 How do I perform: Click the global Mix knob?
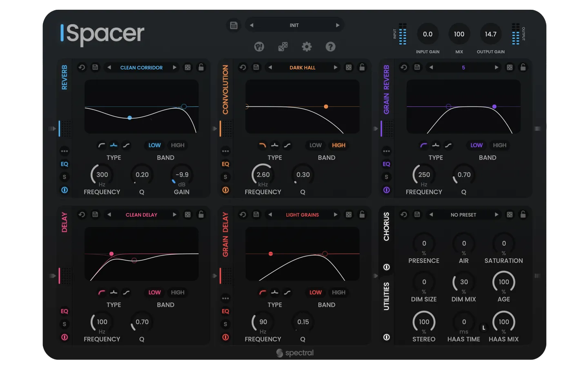459,34
